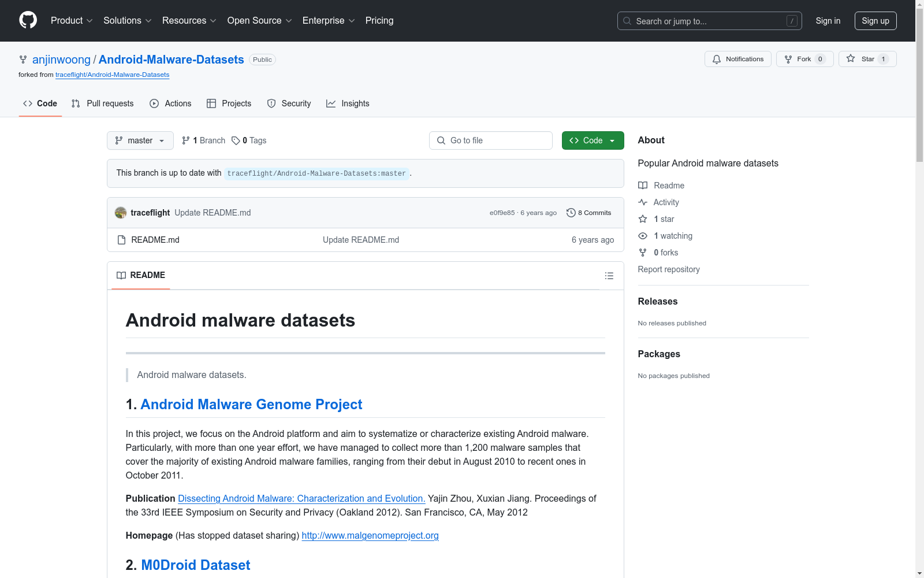Click the Sign up button
This screenshot has height=578, width=924.
[875, 21]
